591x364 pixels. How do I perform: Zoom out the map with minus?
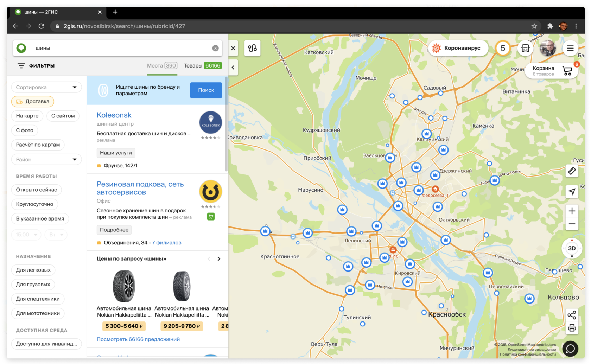[x=572, y=224]
